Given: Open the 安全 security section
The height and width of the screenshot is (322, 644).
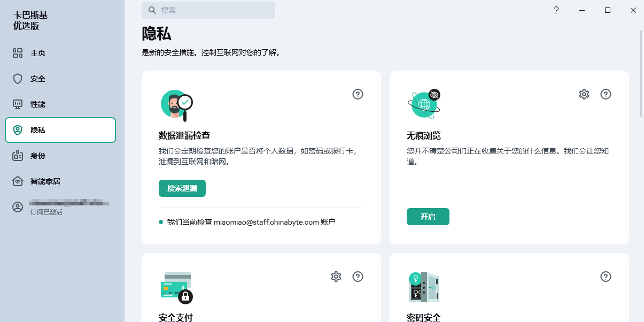Looking at the screenshot, I should (60, 79).
